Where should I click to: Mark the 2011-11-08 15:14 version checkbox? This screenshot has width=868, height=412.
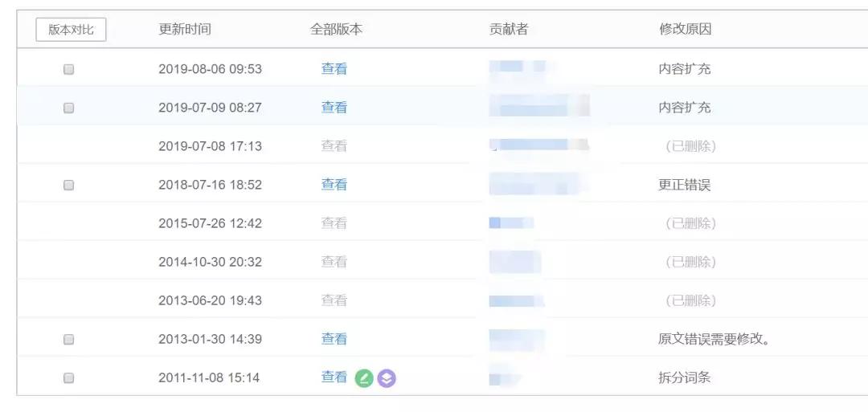[68, 377]
